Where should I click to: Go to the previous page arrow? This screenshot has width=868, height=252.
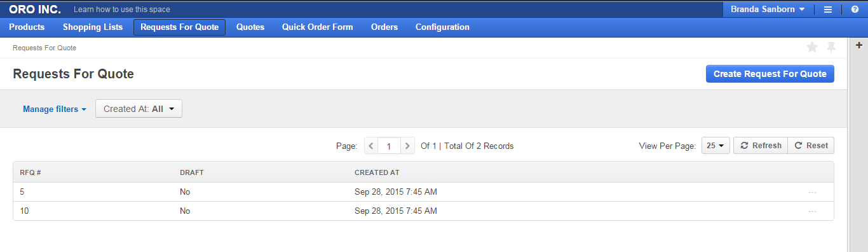point(371,146)
